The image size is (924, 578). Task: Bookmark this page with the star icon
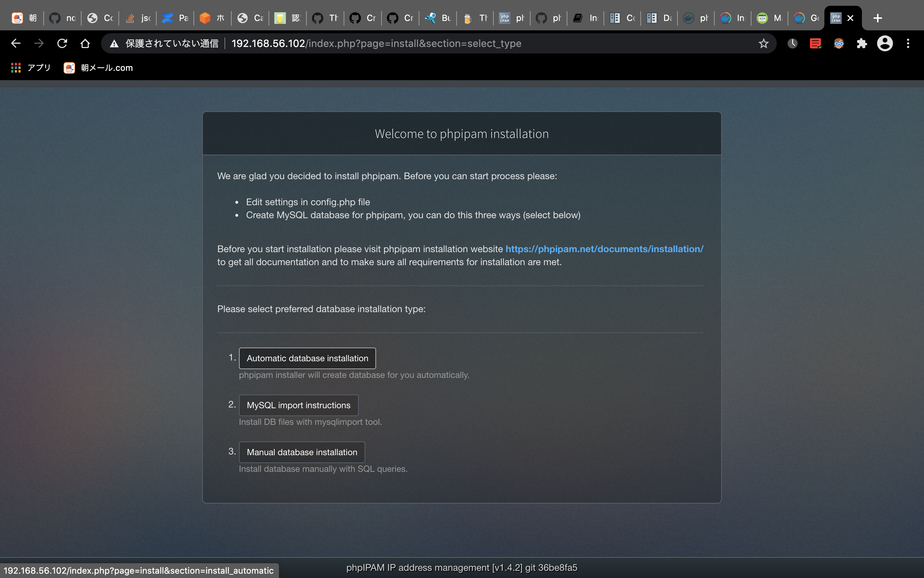763,43
